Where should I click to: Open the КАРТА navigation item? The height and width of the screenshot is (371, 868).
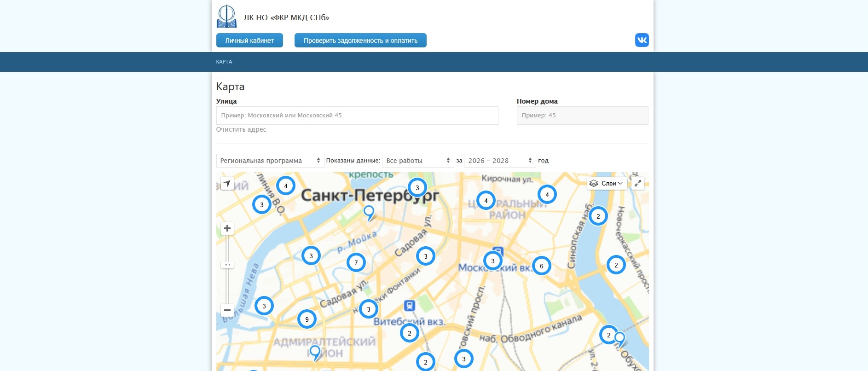tap(224, 62)
